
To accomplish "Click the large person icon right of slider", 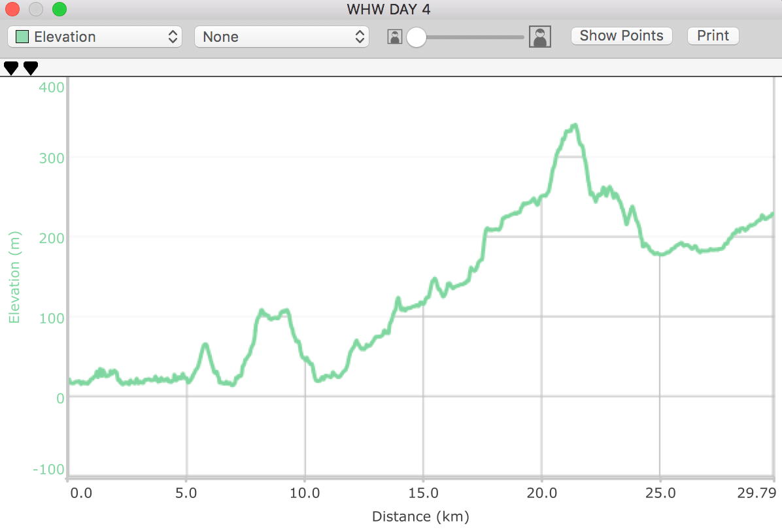I will tap(539, 37).
